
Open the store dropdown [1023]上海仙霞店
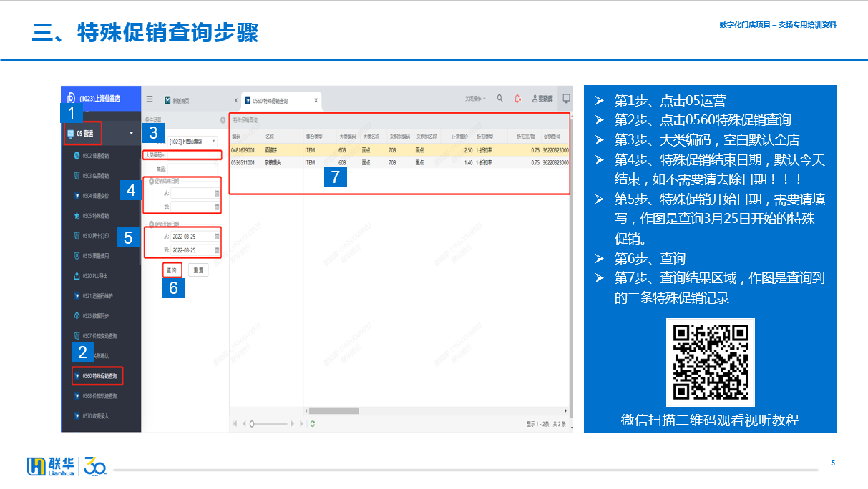click(192, 142)
